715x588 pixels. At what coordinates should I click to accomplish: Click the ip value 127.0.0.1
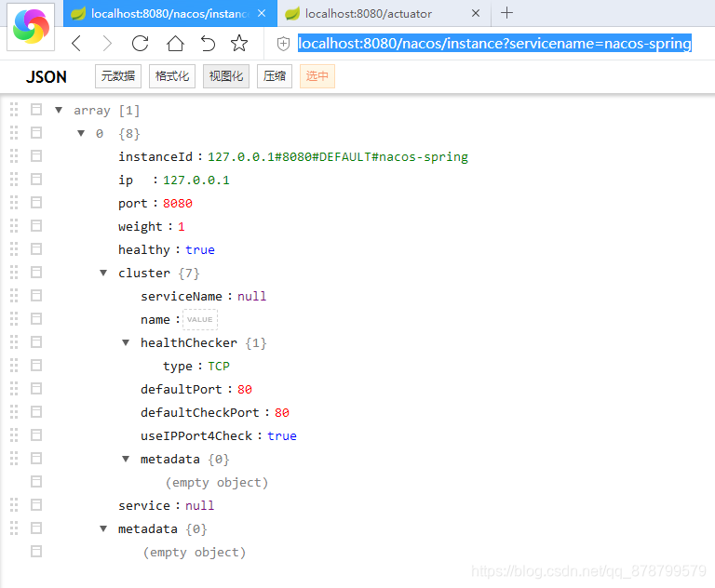[196, 180]
